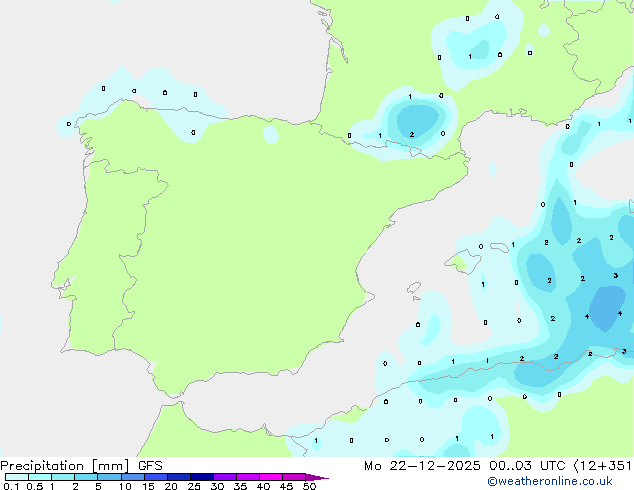Click the '(12+351' forecast run text
This screenshot has height=490, width=634.
(x=602, y=466)
